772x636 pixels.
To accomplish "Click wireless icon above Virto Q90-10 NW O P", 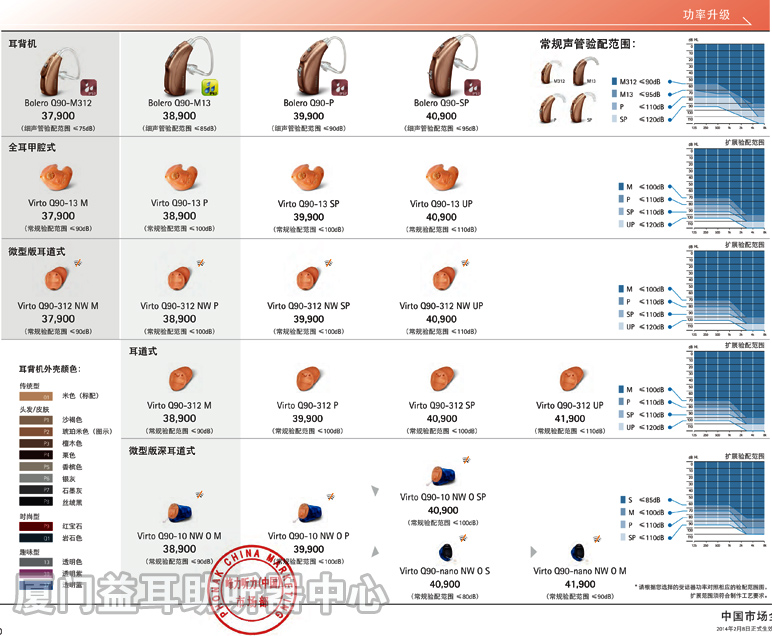I will point(331,496).
